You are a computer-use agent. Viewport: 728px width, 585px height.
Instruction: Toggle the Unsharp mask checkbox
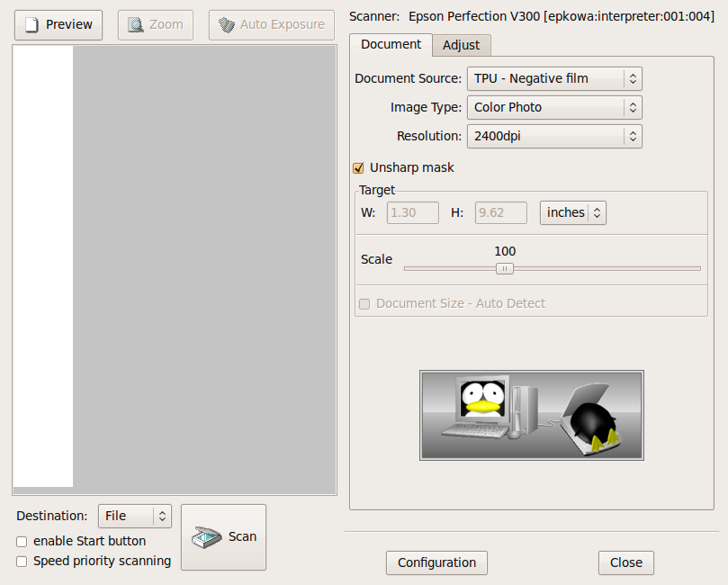[x=358, y=168]
